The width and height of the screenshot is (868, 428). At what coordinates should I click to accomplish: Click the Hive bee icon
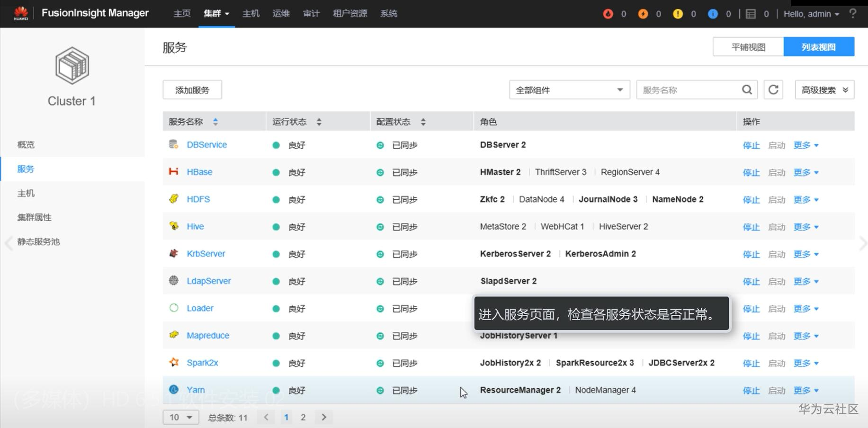coord(174,226)
